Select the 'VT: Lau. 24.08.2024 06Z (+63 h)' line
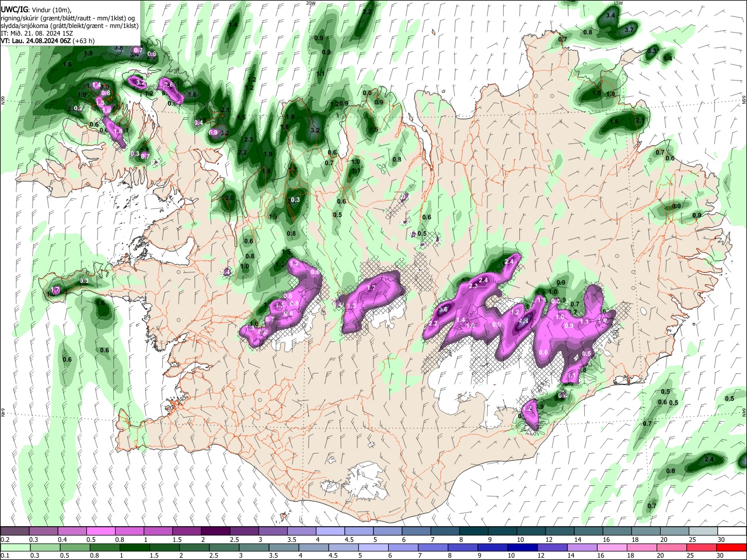This screenshot has height=560, width=747. (x=48, y=41)
